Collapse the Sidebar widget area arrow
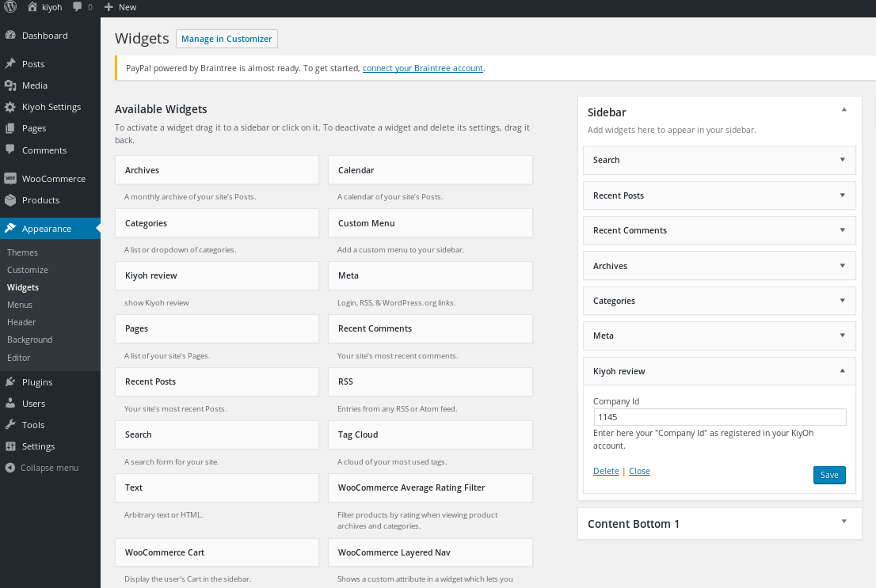This screenshot has width=876, height=588. pyautogui.click(x=844, y=110)
